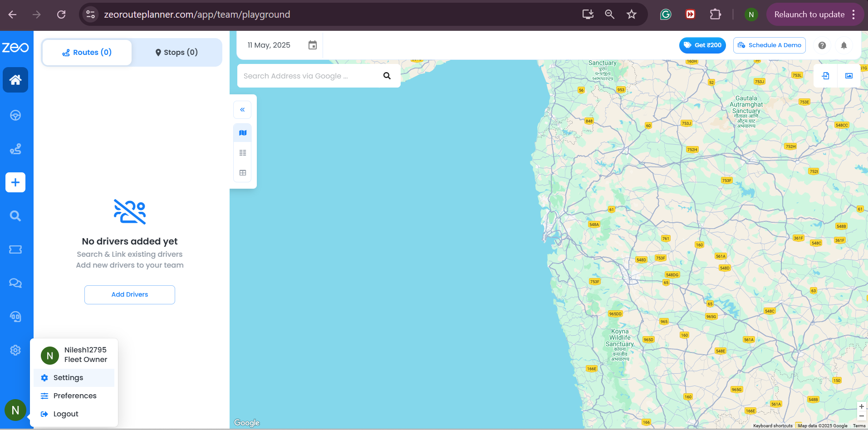Screen dimensions: 868x430
Task: Click the help question mark icon
Action: tap(822, 45)
